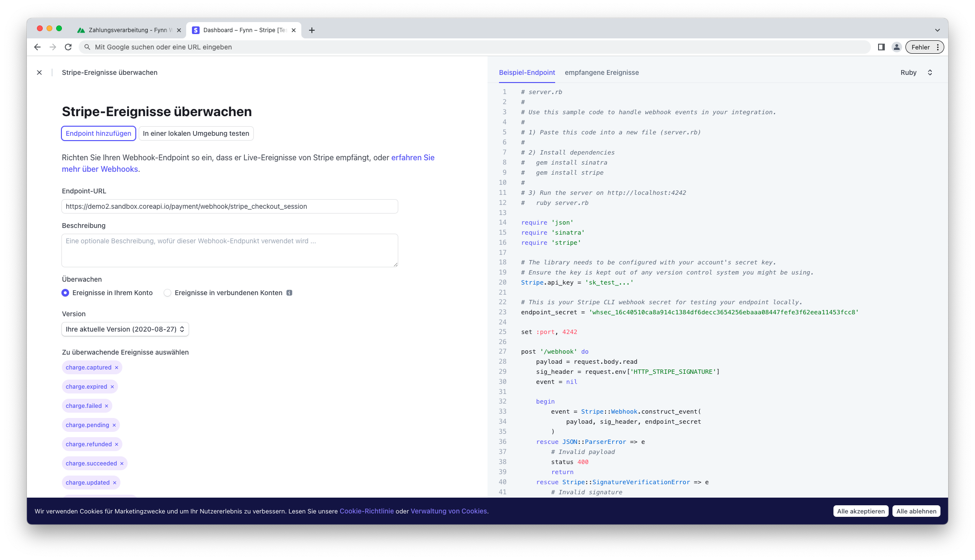Image resolution: width=975 pixels, height=560 pixels.
Task: Expand browser profile account dropdown
Action: pyautogui.click(x=897, y=47)
